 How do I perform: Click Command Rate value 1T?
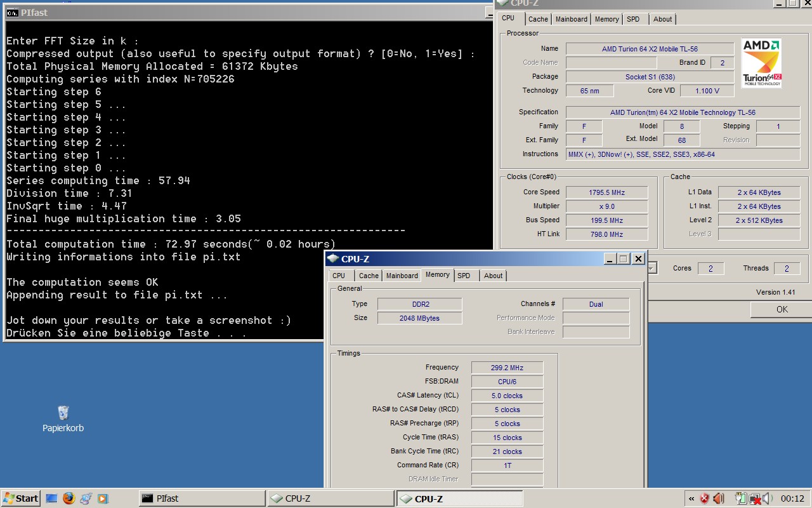click(507, 465)
